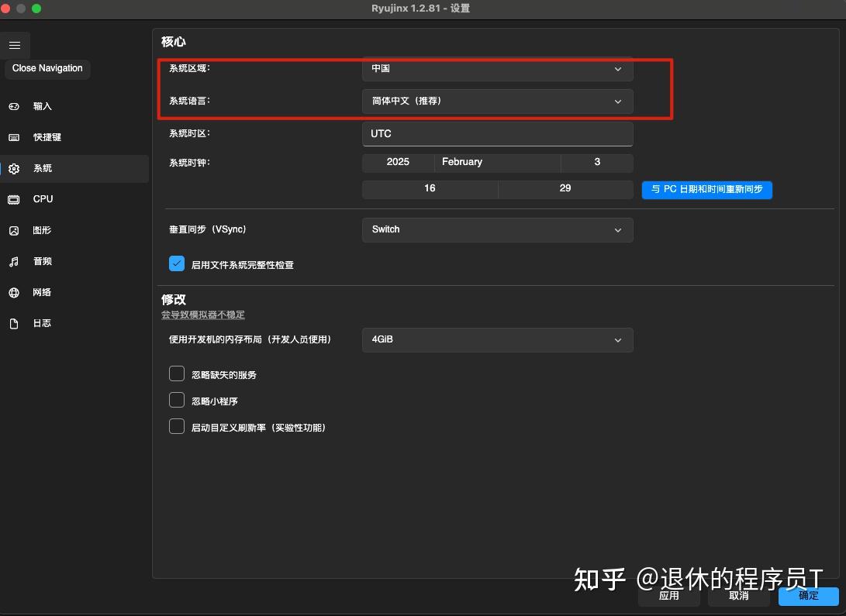Open the system region dropdown
The image size is (846, 616).
click(x=497, y=69)
